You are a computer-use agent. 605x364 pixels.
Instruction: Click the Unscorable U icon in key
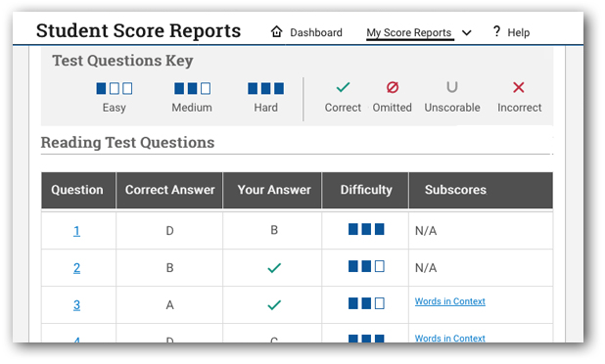click(x=452, y=87)
